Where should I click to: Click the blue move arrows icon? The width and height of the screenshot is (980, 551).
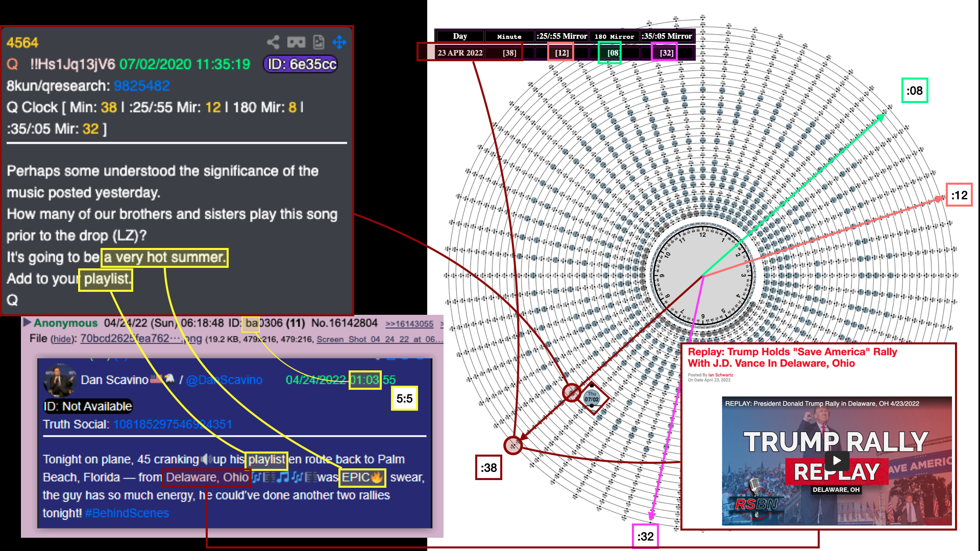[339, 42]
